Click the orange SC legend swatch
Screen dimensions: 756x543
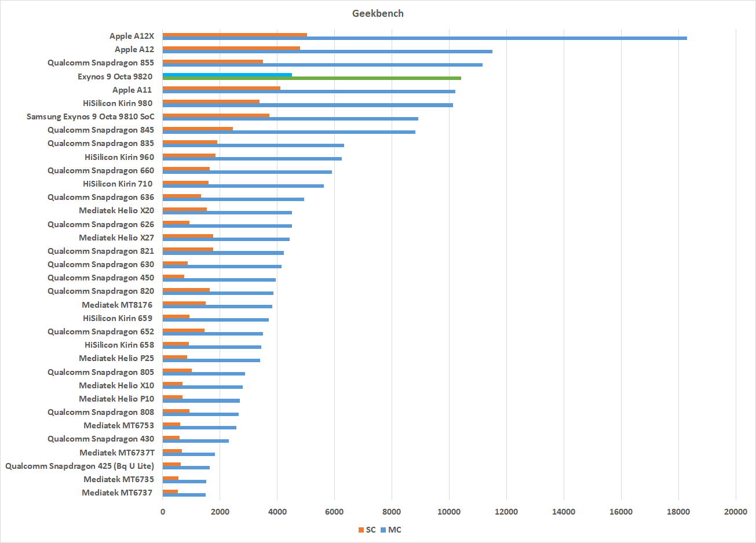(361, 530)
